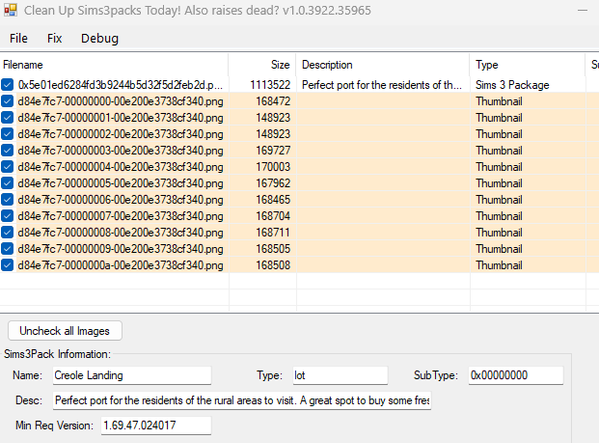Uncheck the d84e7fc7-00000005 thumbnail checkbox

[7, 183]
